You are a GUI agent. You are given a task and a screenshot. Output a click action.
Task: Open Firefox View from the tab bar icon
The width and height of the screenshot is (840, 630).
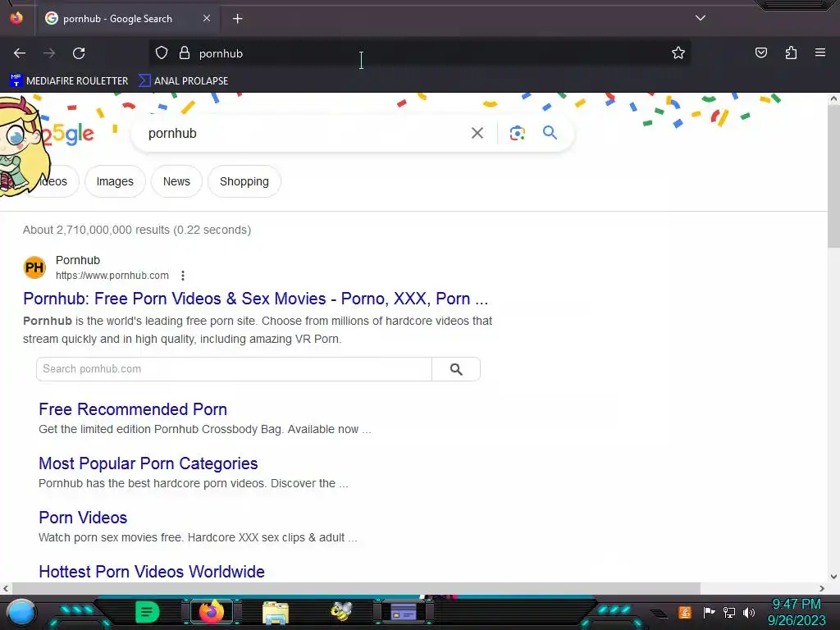(x=16, y=18)
